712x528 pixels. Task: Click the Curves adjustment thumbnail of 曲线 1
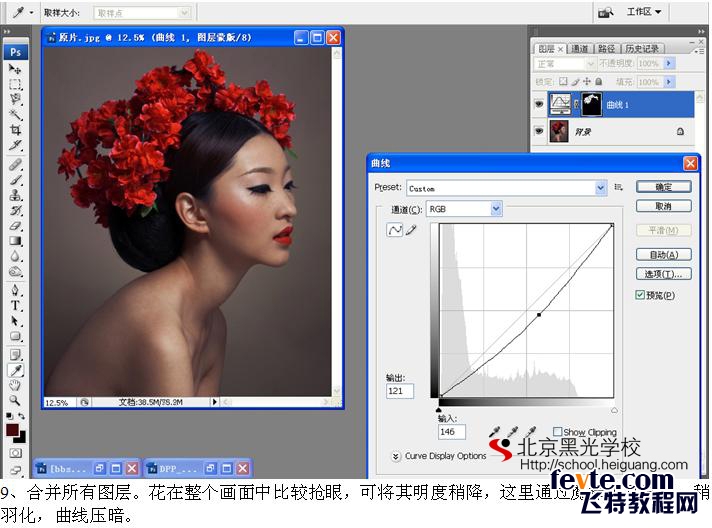point(560,104)
